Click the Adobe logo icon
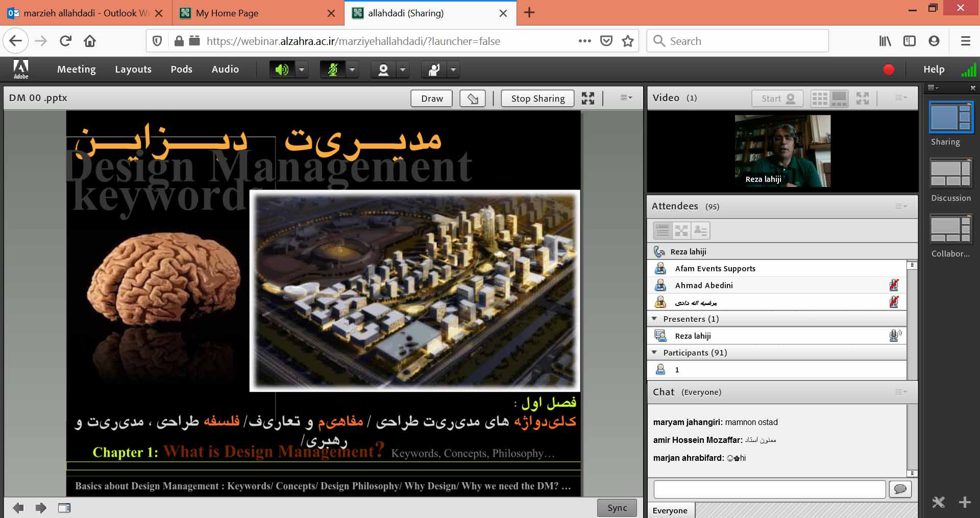The image size is (980, 518). pyautogui.click(x=21, y=69)
